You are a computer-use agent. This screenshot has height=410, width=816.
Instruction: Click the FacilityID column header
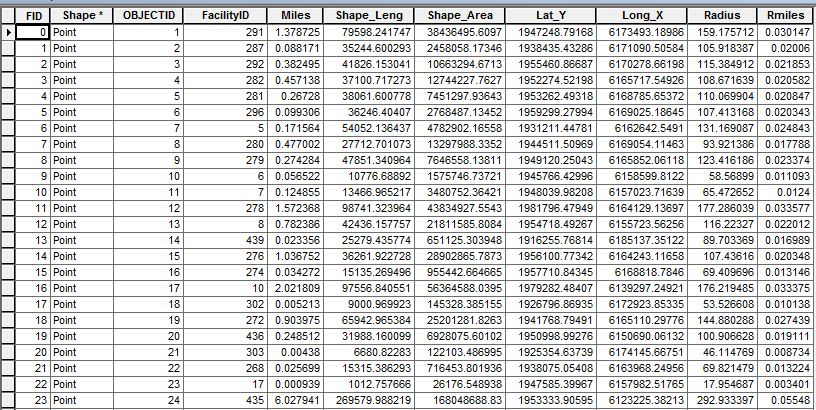click(x=225, y=16)
